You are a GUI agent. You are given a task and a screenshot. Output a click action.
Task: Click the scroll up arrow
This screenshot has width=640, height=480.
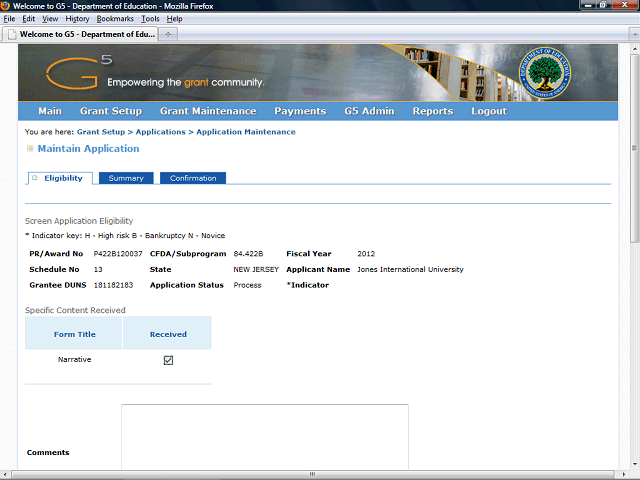(634, 48)
